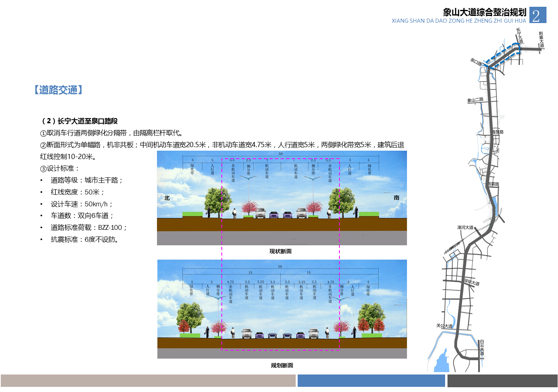
Task: Click the blue footer color bar
Action: point(371,380)
